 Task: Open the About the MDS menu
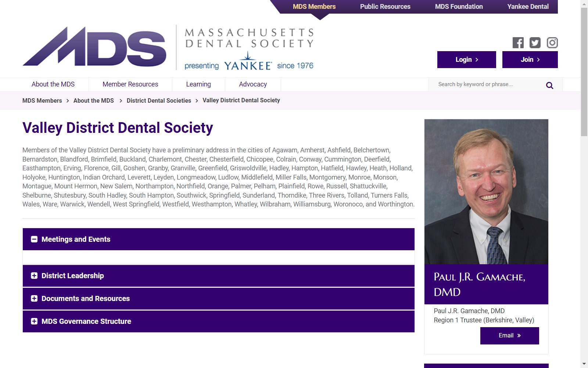(x=53, y=84)
